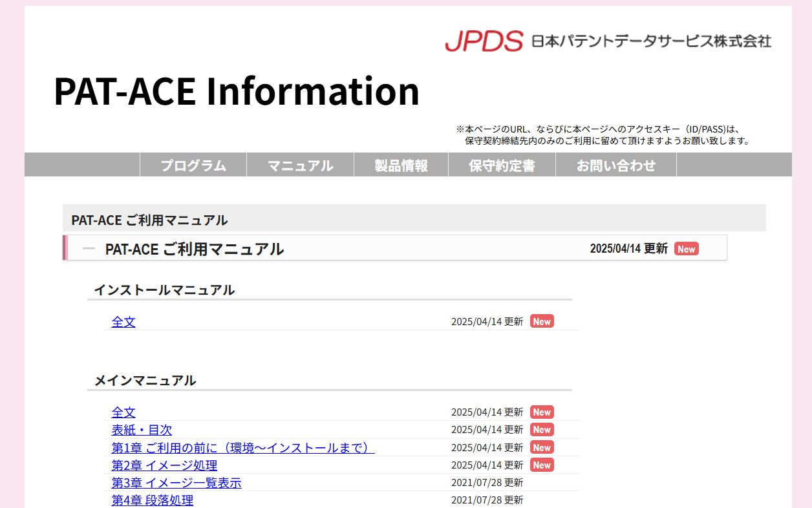Open 第2章 イメージ処理 link
812x508 pixels.
point(164,465)
